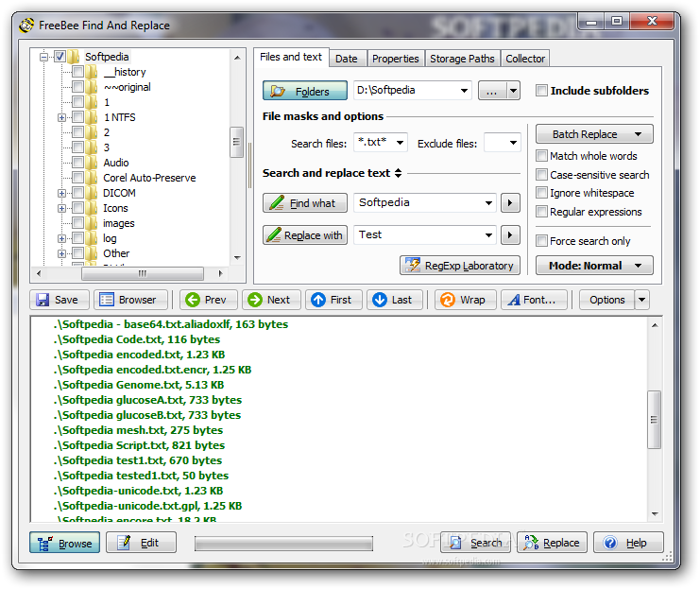Viewport: 700px width, 589px height.
Task: Open the Batch Replace dropdown menu
Action: 594,134
